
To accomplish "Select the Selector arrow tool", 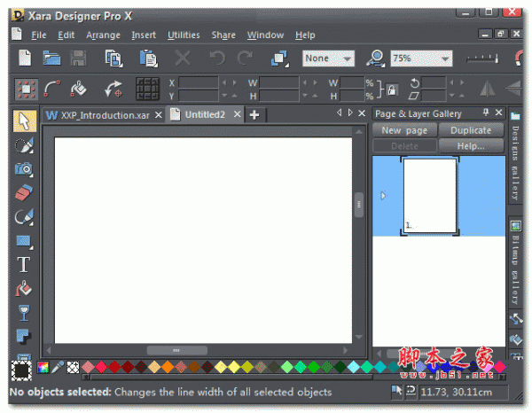I will (24, 121).
